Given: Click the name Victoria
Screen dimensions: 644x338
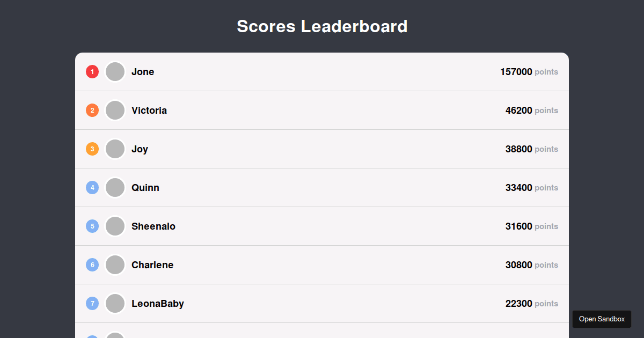Looking at the screenshot, I should tap(149, 110).
